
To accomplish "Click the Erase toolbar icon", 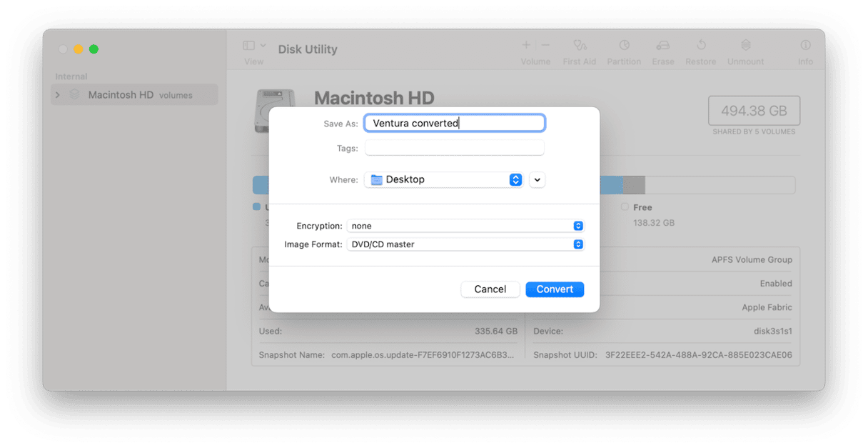I will pyautogui.click(x=663, y=45).
